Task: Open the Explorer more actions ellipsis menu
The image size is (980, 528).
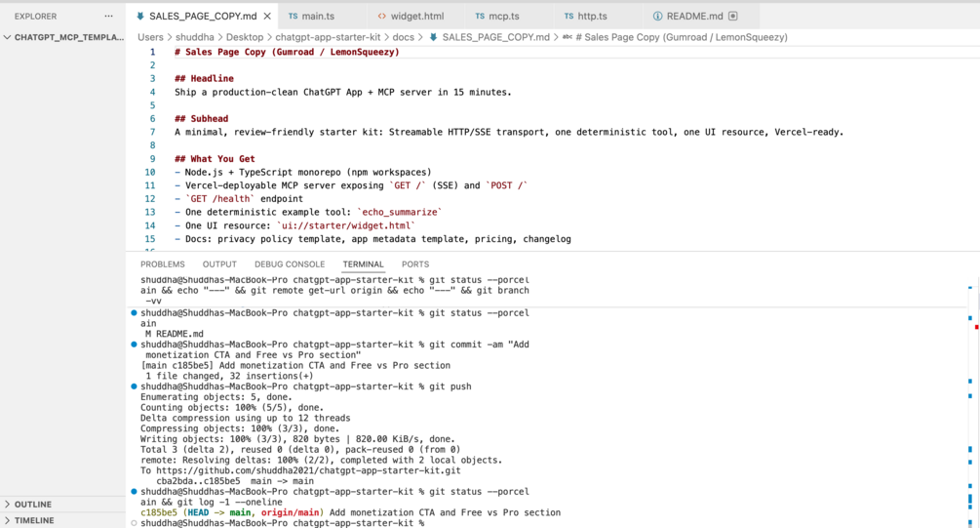Action: coord(109,17)
